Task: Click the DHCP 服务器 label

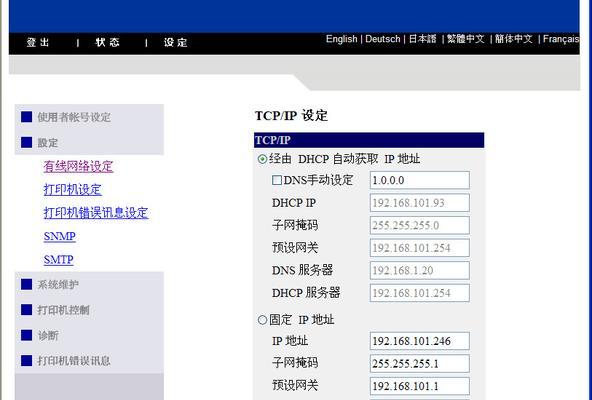Action: pyautogui.click(x=306, y=293)
